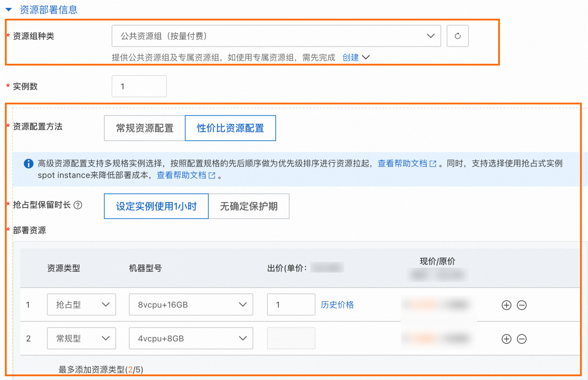Click plus icon in row 1
The height and width of the screenshot is (380, 588).
pyautogui.click(x=507, y=305)
